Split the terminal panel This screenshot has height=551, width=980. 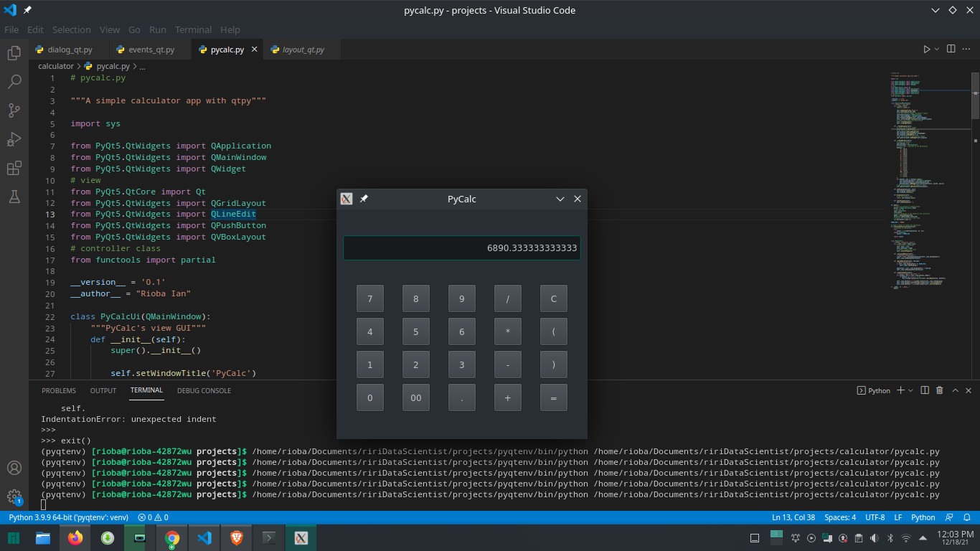(x=925, y=390)
